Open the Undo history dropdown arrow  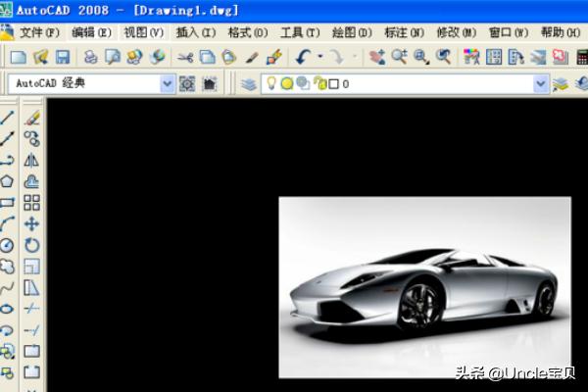(320, 57)
